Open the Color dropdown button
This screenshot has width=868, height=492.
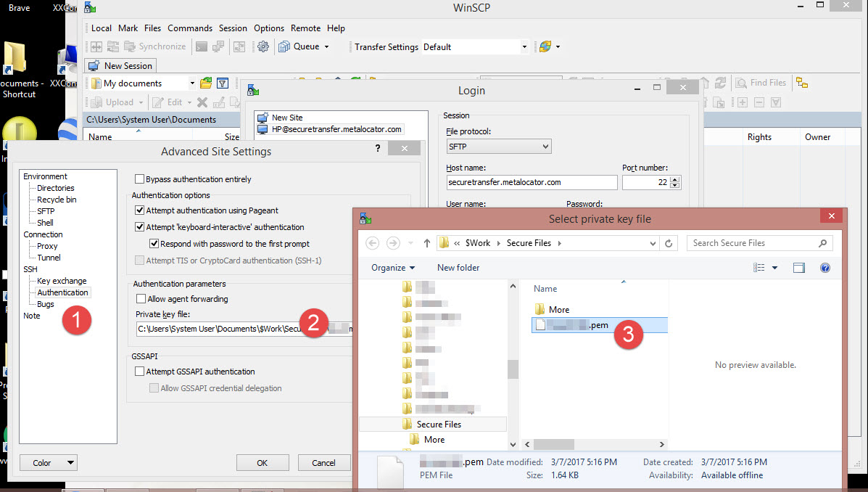48,463
